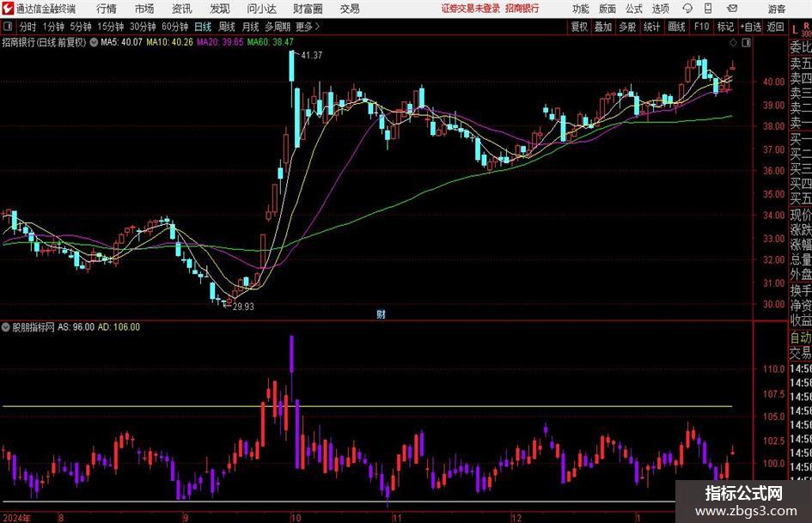Screen dimensions: 812x523
Task: Click the 41.37 high price label
Action: (x=311, y=55)
